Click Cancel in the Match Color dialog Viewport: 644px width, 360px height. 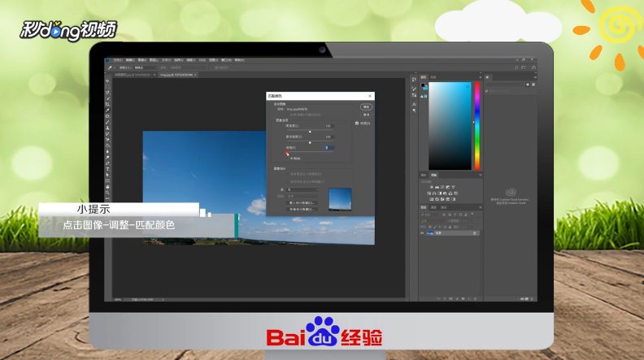click(367, 115)
